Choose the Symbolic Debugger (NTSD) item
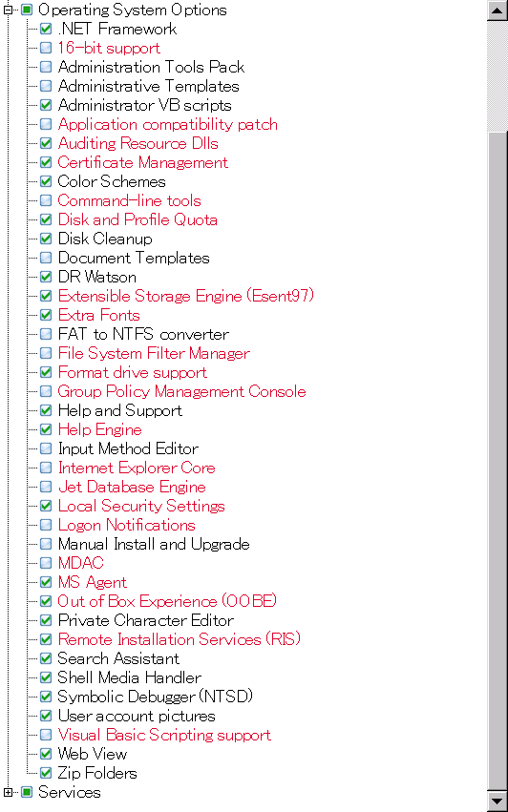 click(x=155, y=697)
